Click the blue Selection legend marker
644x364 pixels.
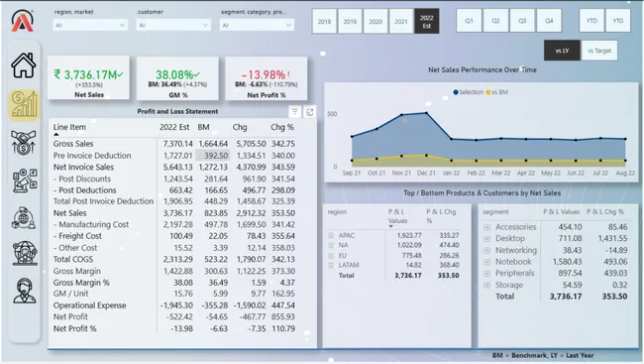(x=456, y=92)
